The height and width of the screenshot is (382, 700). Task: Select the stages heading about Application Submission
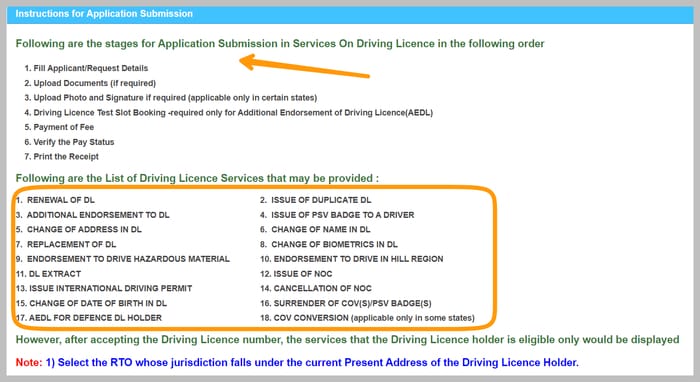[x=280, y=44]
